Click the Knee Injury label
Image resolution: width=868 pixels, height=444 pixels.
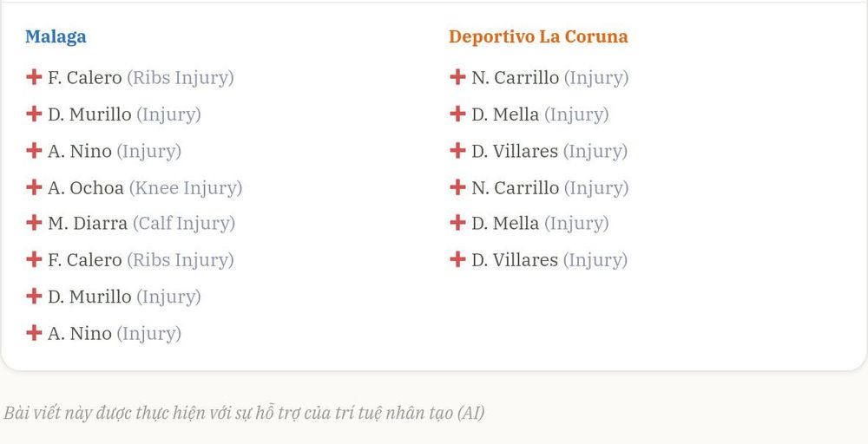(186, 188)
